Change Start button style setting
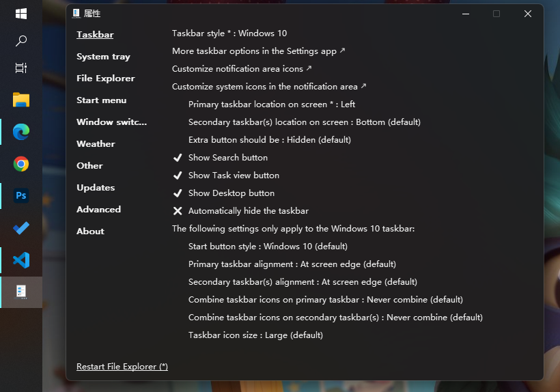Image resolution: width=560 pixels, height=392 pixels. (x=268, y=247)
